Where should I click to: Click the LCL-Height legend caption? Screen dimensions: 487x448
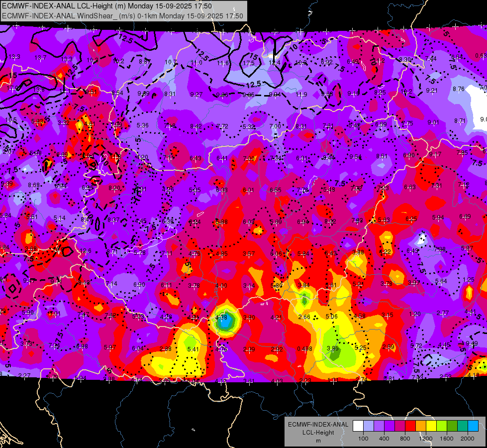coord(318,433)
